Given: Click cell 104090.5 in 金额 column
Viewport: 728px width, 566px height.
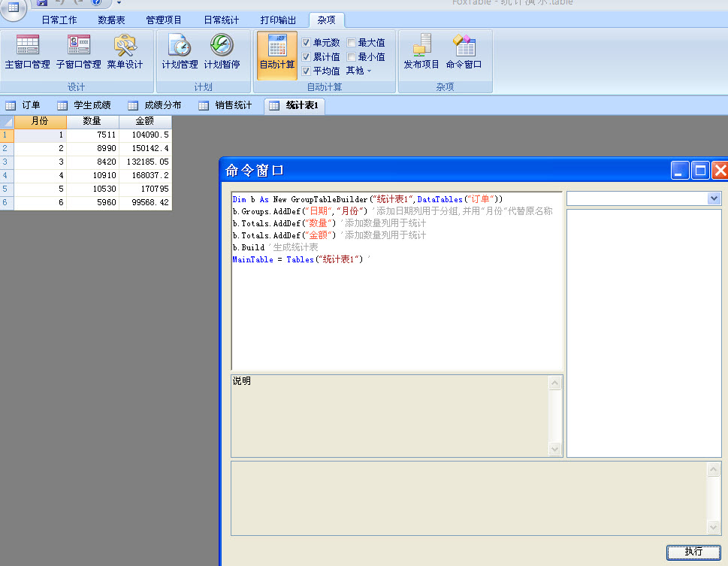Looking at the screenshot, I should (145, 135).
